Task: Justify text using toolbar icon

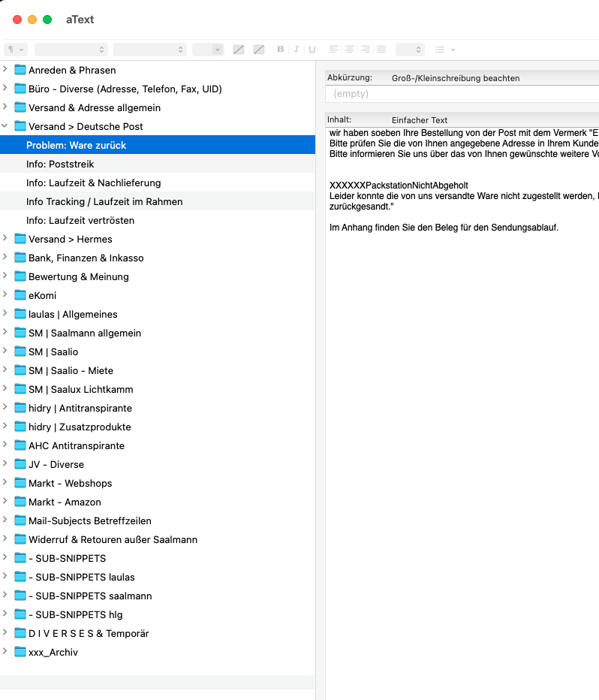Action: pyautogui.click(x=381, y=50)
